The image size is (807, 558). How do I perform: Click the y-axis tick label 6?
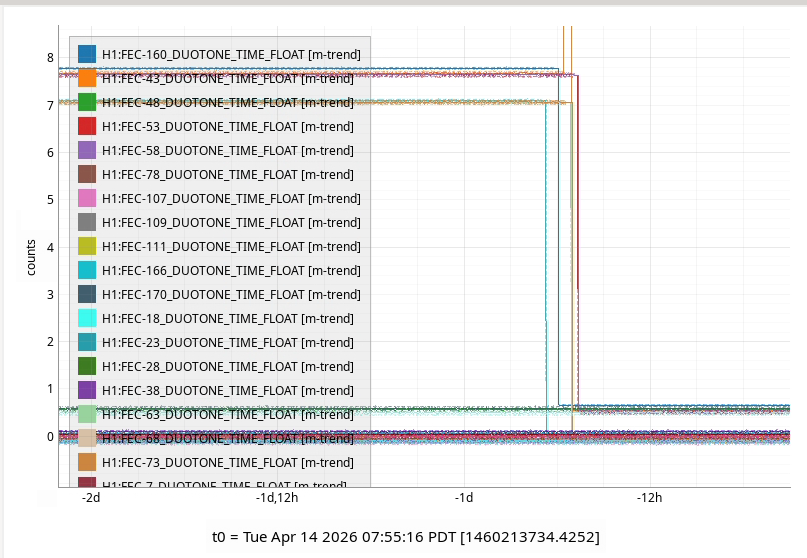pyautogui.click(x=50, y=152)
